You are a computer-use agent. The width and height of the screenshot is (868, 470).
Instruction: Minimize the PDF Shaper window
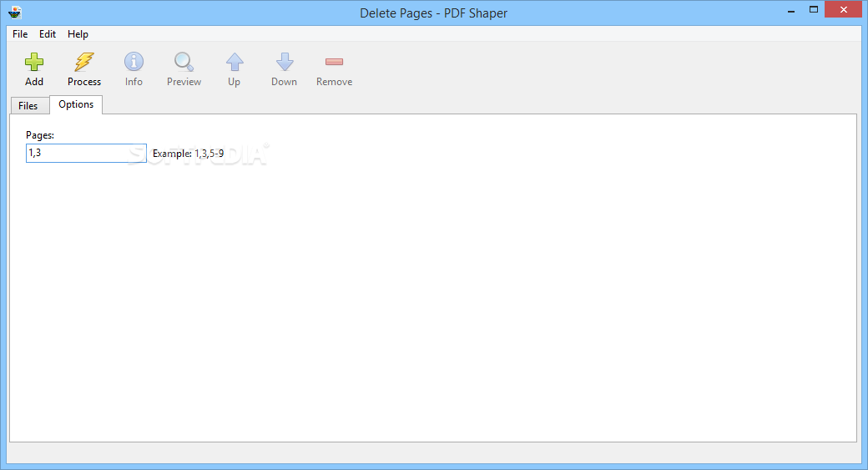(791, 10)
